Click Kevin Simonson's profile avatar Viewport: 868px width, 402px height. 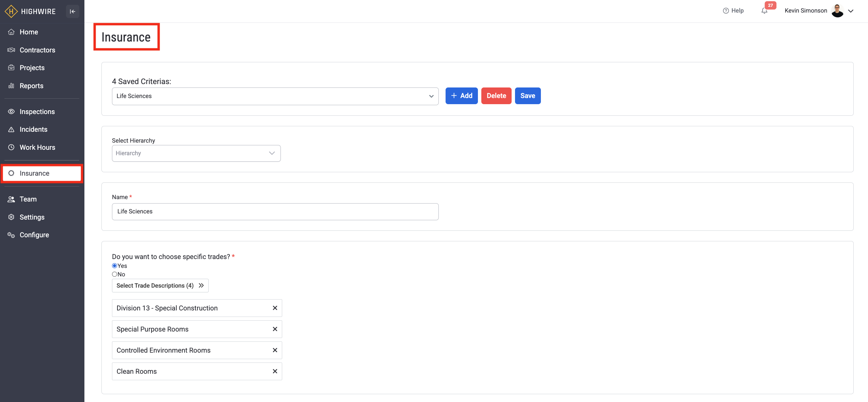[x=837, y=11]
